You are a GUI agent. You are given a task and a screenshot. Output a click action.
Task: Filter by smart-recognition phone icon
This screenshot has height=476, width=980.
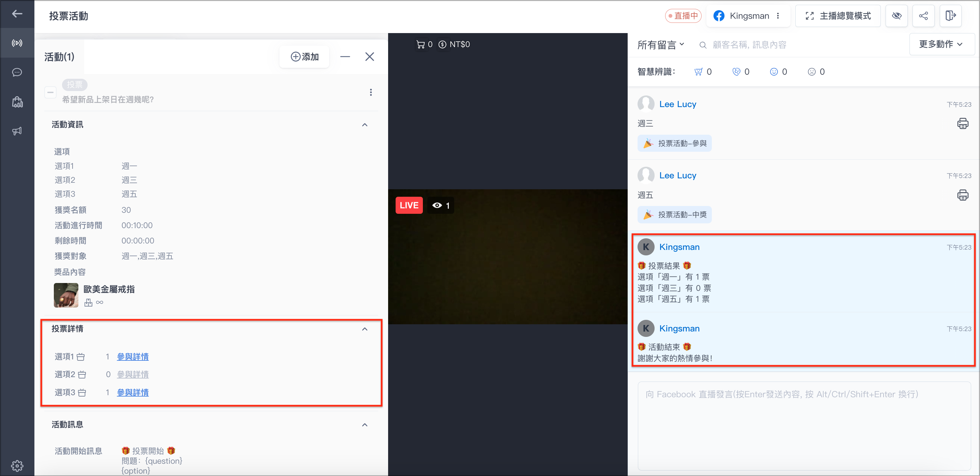click(736, 72)
